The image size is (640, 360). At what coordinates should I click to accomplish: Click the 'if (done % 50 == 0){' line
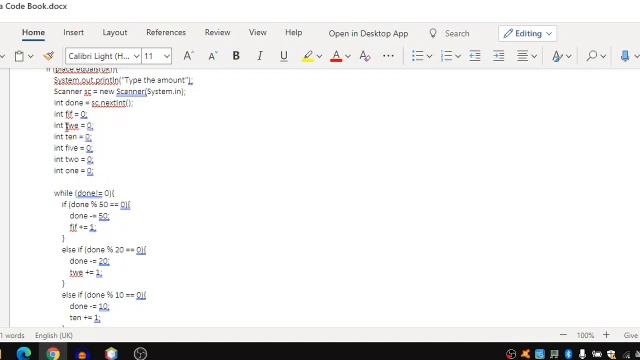[96, 204]
